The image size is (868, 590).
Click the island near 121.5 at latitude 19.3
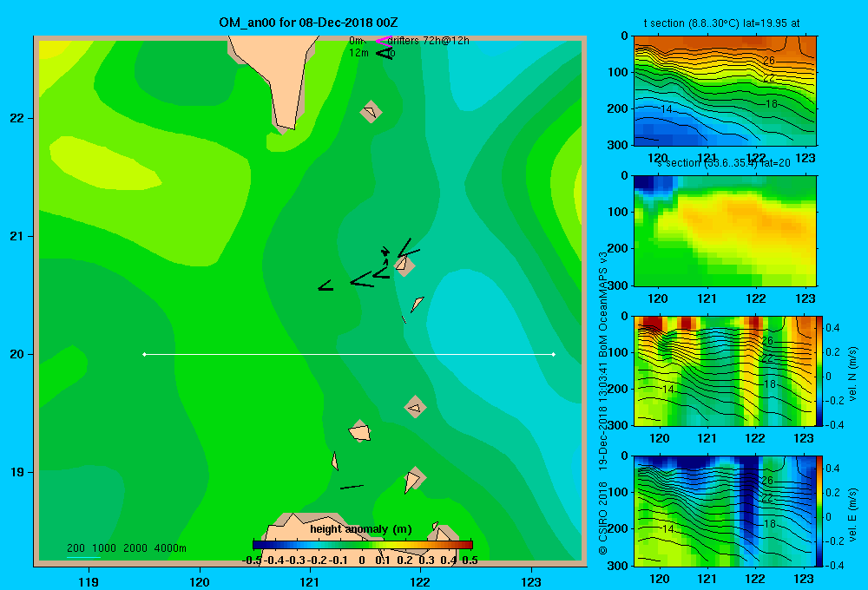(360, 431)
